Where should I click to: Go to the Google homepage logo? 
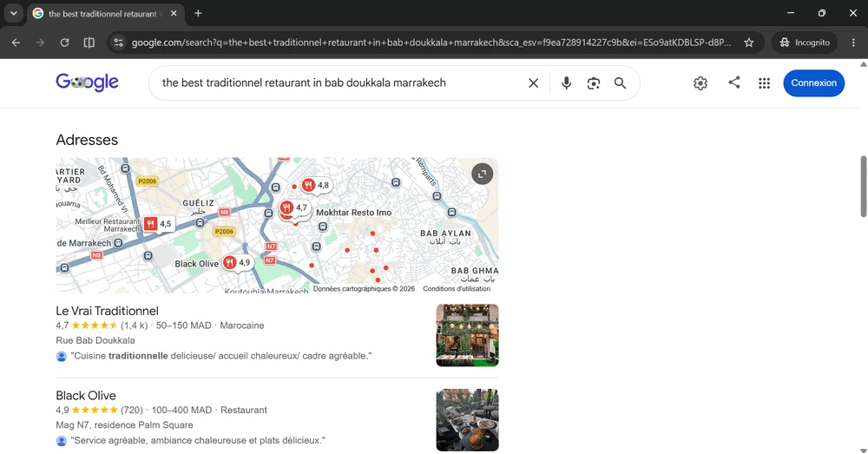click(x=87, y=82)
